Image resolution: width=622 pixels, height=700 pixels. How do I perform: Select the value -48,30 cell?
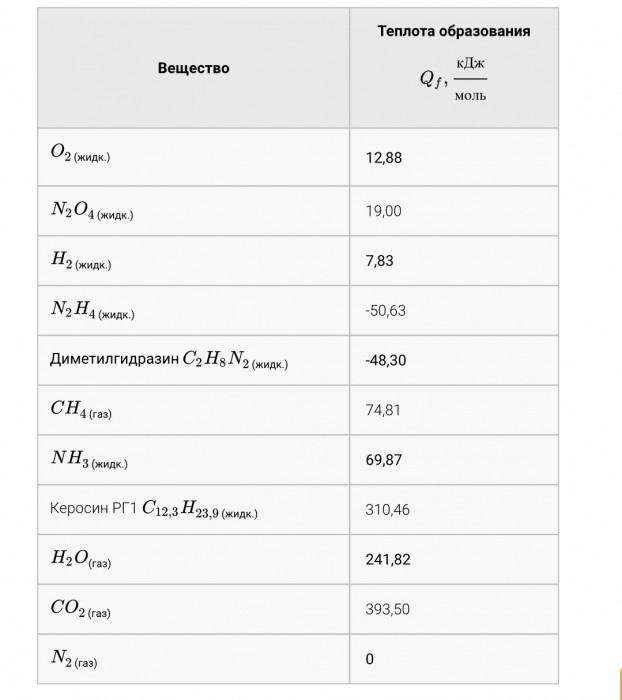click(454, 360)
